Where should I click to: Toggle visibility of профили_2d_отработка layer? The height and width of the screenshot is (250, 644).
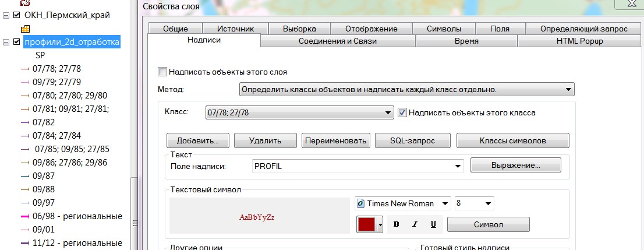(x=17, y=42)
